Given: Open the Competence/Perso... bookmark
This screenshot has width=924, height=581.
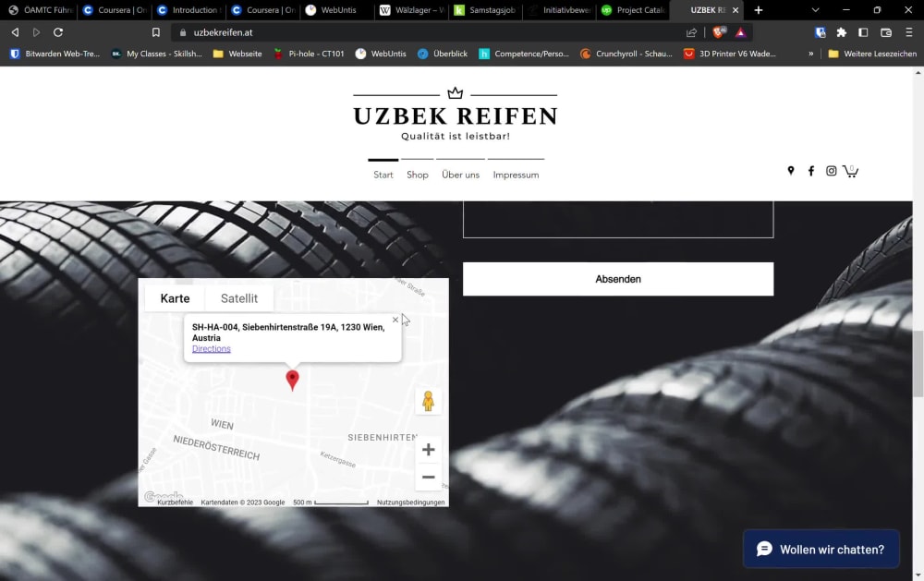Looking at the screenshot, I should coord(524,54).
